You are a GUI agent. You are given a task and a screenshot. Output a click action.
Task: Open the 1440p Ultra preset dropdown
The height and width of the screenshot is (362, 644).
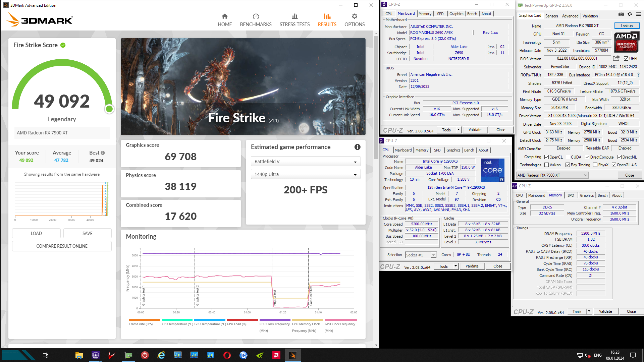[x=306, y=174]
